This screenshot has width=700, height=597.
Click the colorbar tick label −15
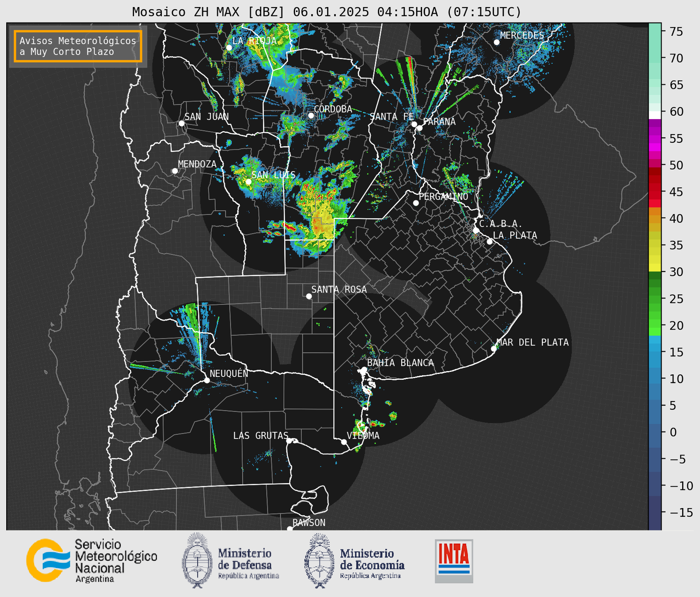681,513
